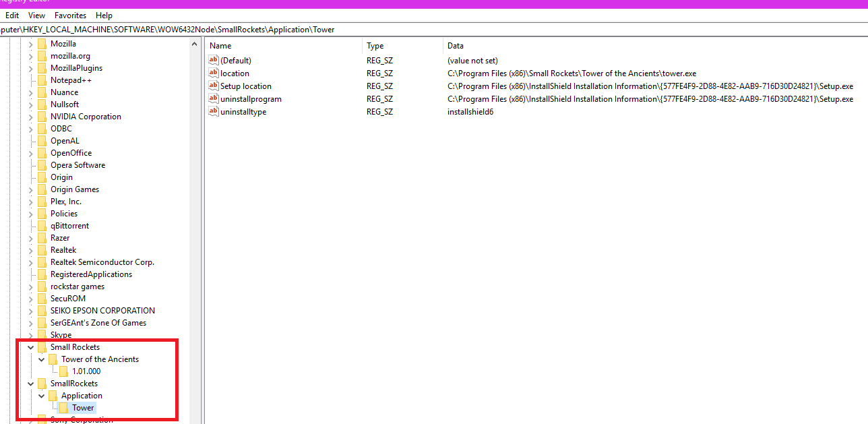Collapse the Tower of the Ancients key
Viewport: 868px width, 424px height.
pos(41,359)
